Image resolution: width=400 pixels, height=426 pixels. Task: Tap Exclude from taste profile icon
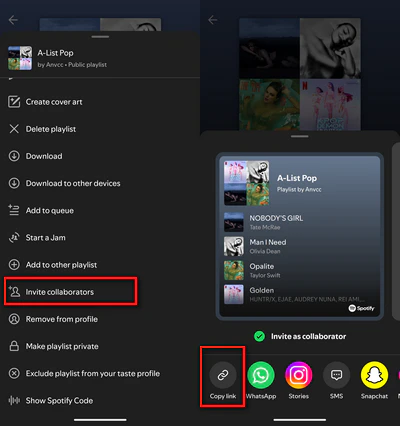[x=14, y=373]
